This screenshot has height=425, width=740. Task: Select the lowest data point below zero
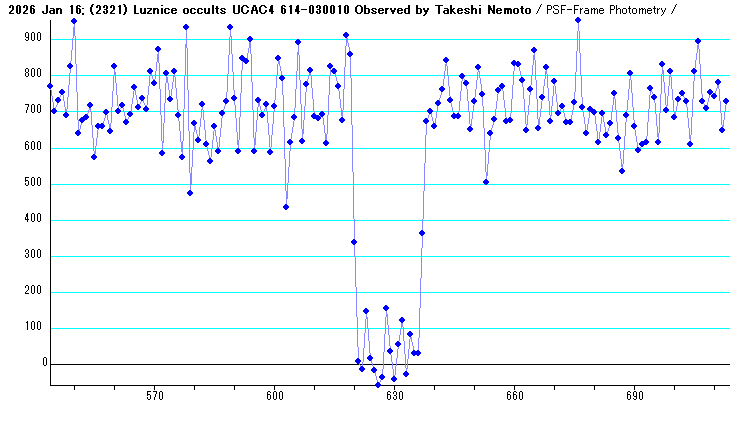(378, 385)
